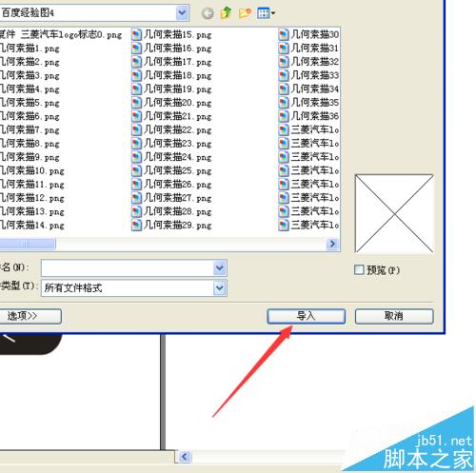Select the file 几何素描12.png
This screenshot has height=473, width=476.
[32, 198]
